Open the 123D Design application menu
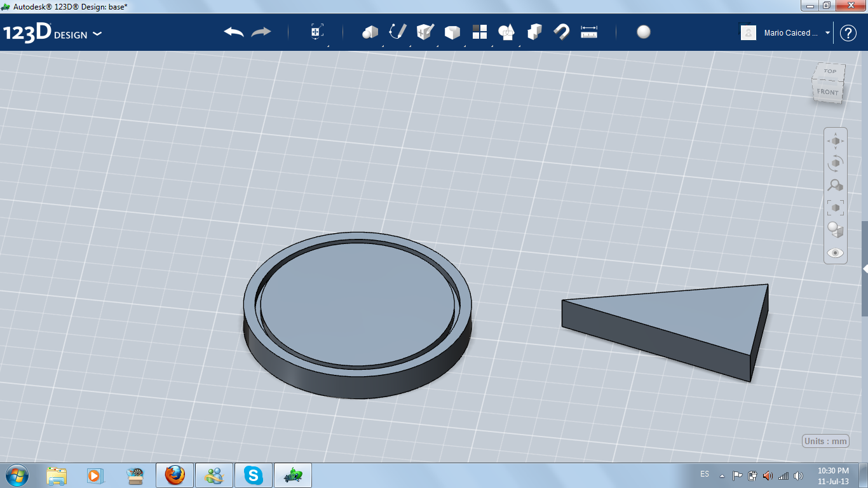Viewport: 868px width, 488px height. [x=52, y=33]
